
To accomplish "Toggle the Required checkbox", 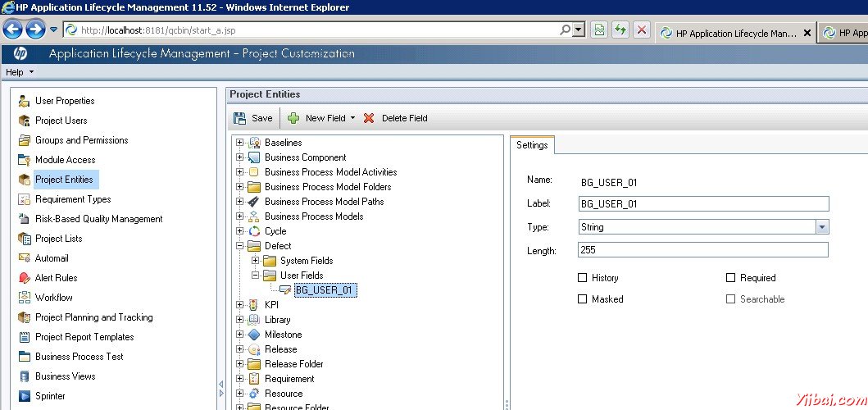I will coord(731,278).
